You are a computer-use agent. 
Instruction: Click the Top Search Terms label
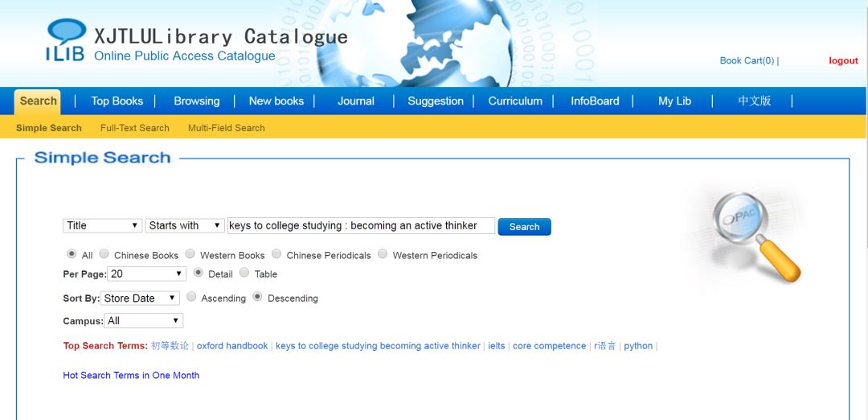tap(105, 346)
